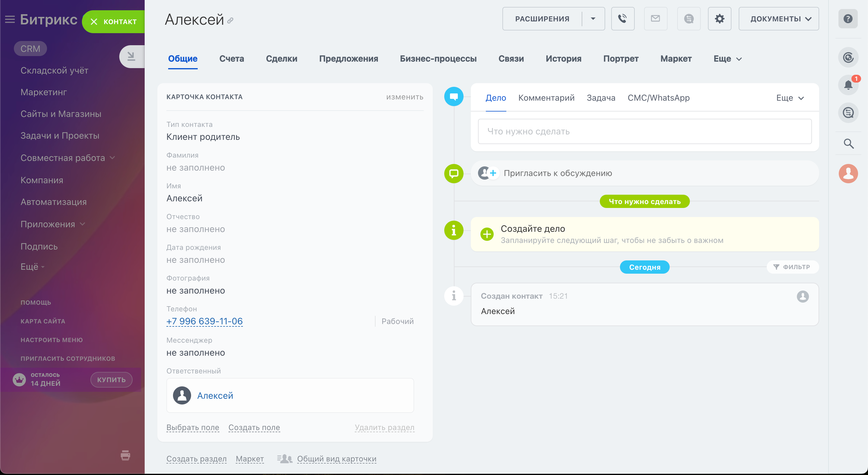Click the phone call icon button
This screenshot has height=475, width=868.
point(622,19)
